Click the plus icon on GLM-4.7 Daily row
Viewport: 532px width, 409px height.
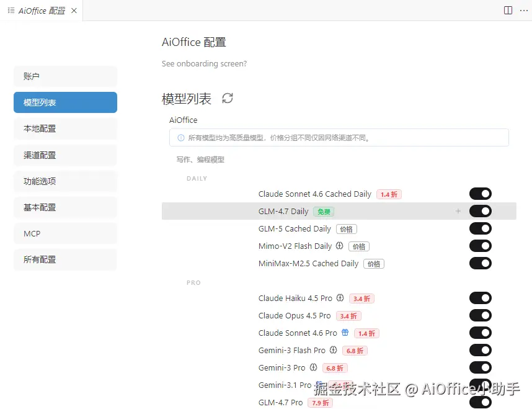[x=458, y=211]
